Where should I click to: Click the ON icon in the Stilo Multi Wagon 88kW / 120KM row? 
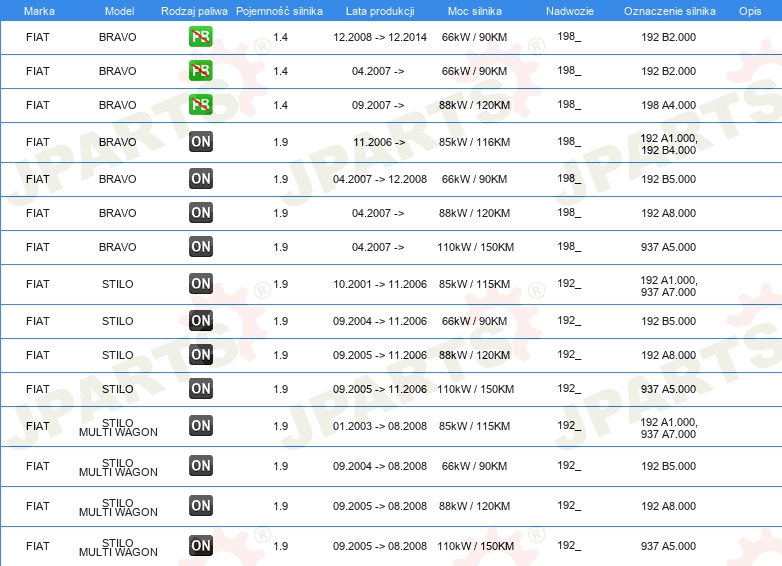pos(201,505)
